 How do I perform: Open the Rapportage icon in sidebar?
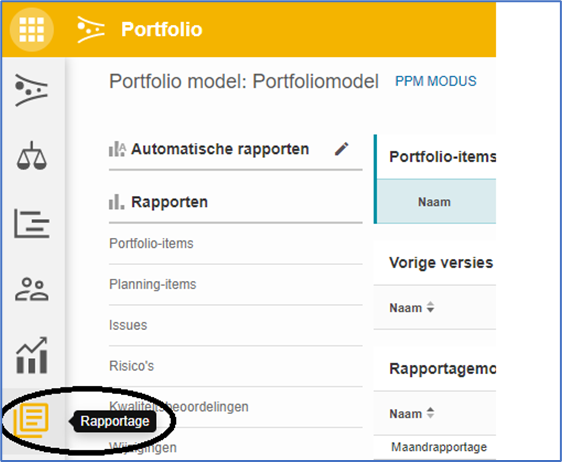[x=31, y=420]
